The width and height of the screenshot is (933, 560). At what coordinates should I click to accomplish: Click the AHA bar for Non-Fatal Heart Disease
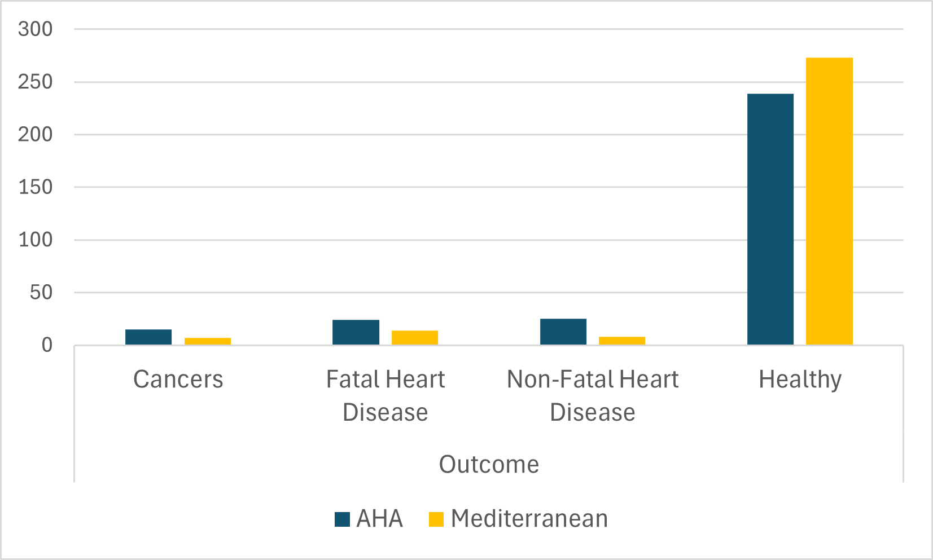point(563,332)
